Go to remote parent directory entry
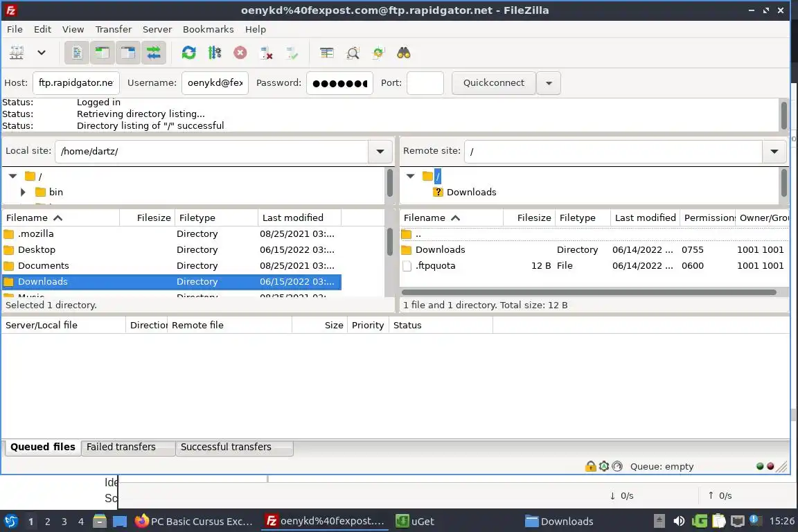798x532 pixels. 594,234
